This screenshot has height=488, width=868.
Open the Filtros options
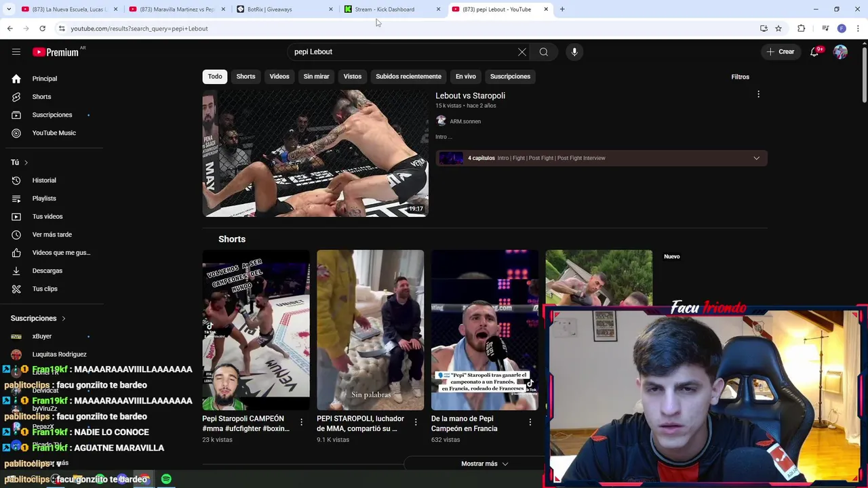740,77
